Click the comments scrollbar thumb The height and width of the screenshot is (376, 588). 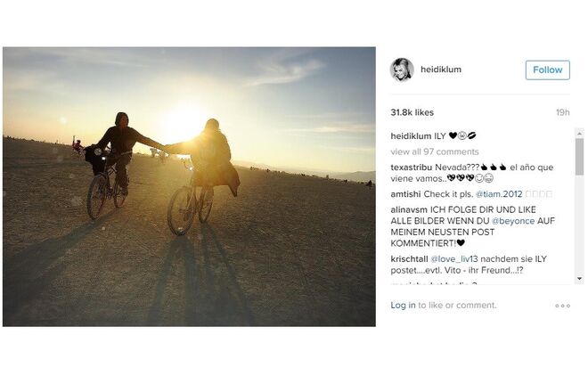click(579, 157)
